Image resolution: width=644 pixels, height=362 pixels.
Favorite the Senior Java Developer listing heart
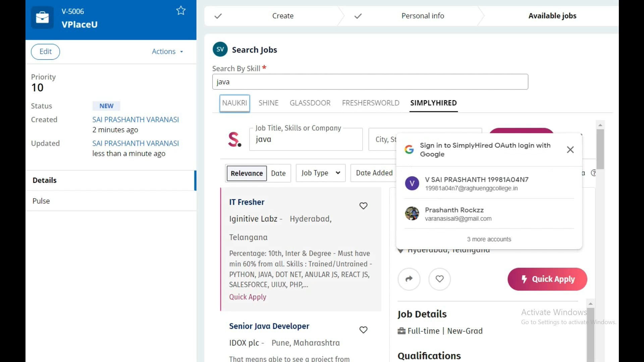(363, 330)
